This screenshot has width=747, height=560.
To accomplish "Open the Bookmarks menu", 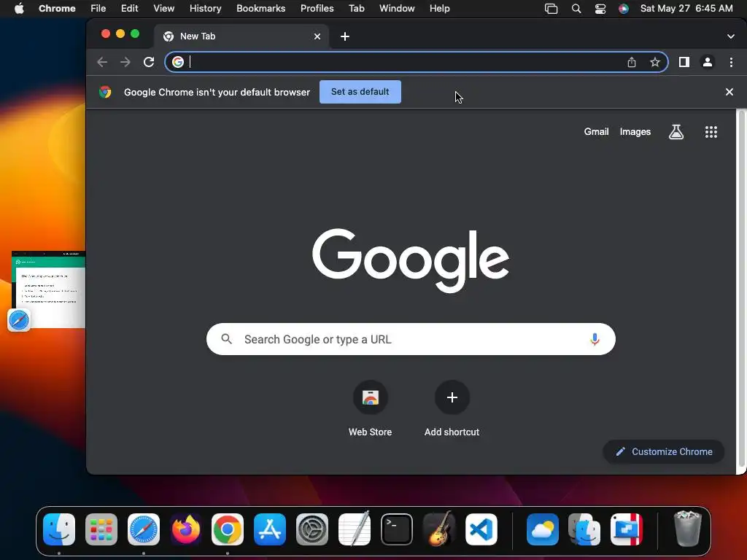I will [260, 9].
